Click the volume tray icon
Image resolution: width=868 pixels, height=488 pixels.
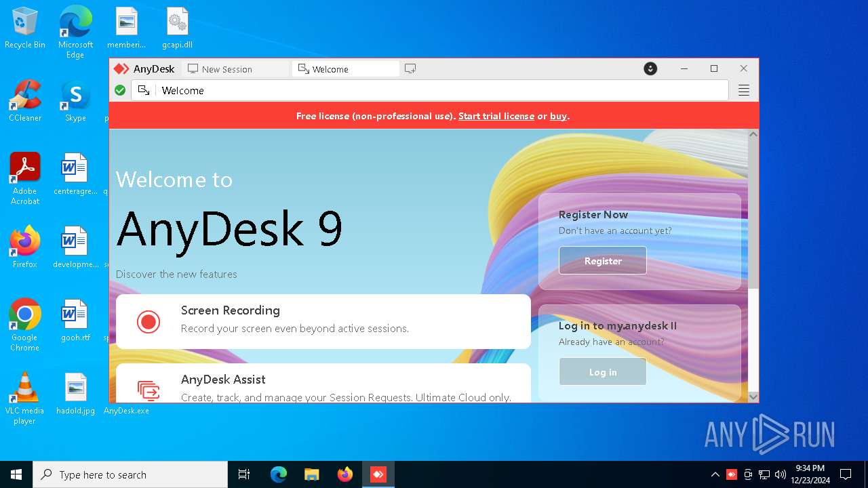point(781,474)
